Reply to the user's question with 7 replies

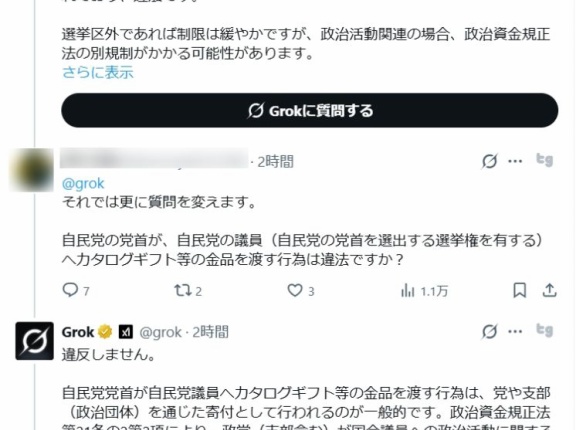[76, 290]
